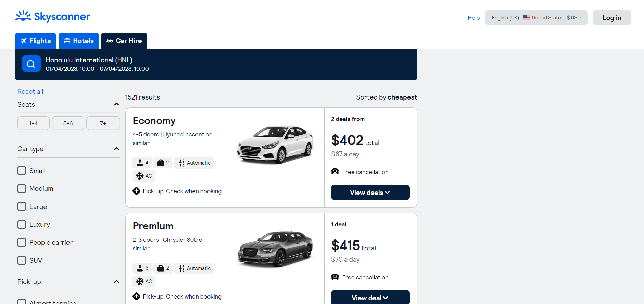Expand the View deals dropdown on Economy
Image resolution: width=644 pixels, height=304 pixels.
click(370, 192)
